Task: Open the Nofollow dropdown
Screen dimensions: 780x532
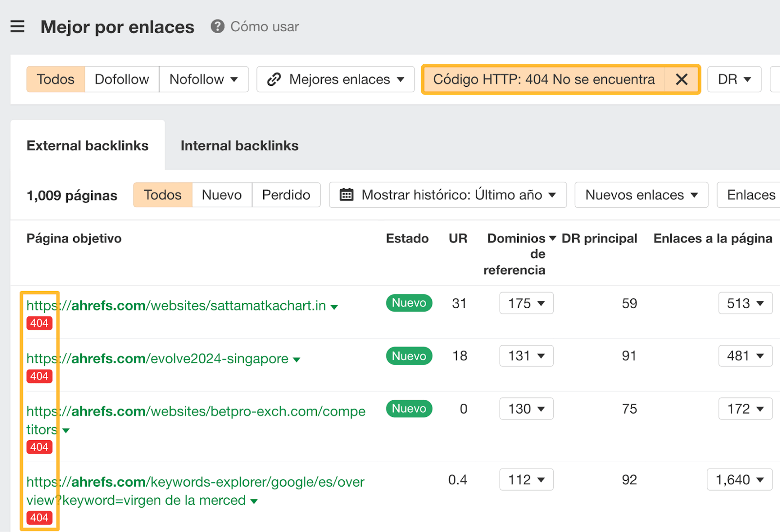Action: [204, 79]
